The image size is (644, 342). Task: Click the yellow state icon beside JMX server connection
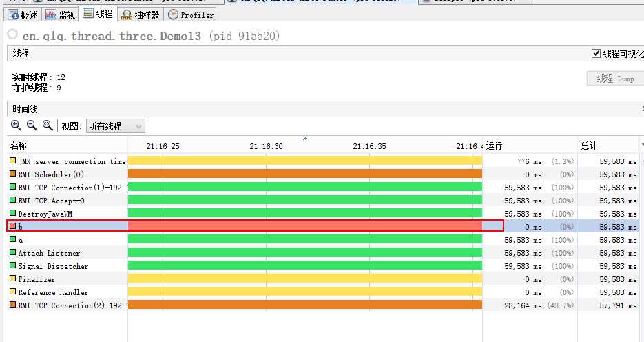[x=12, y=160]
